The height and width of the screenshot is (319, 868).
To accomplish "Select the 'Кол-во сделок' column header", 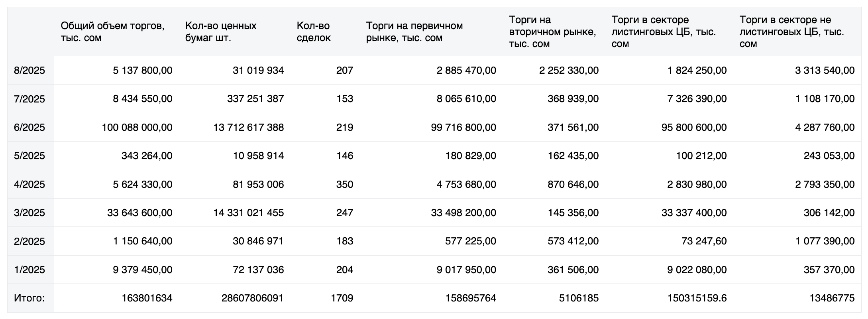I will (x=314, y=32).
